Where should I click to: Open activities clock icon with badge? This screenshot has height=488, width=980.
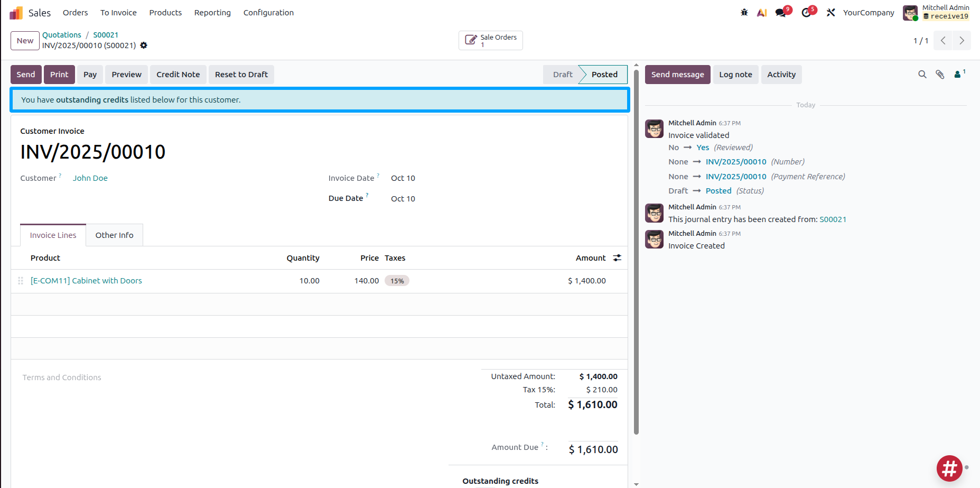point(806,13)
